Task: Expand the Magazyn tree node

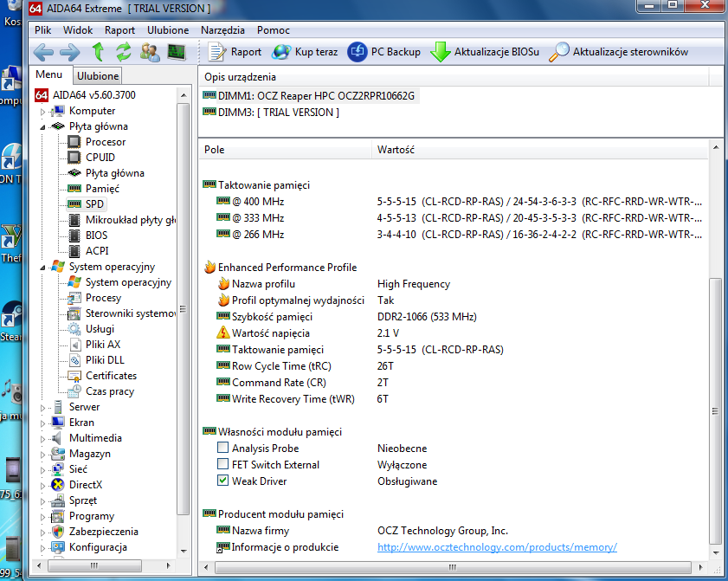Action: 42,455
